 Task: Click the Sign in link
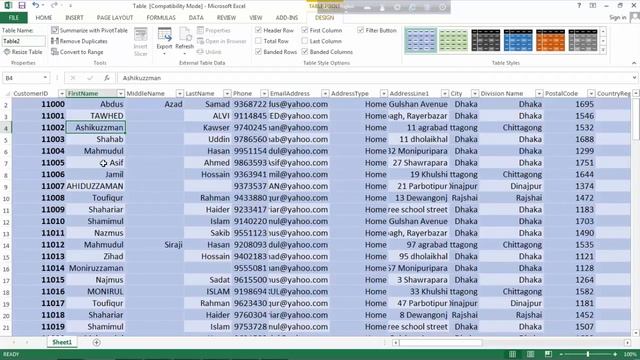pos(617,18)
